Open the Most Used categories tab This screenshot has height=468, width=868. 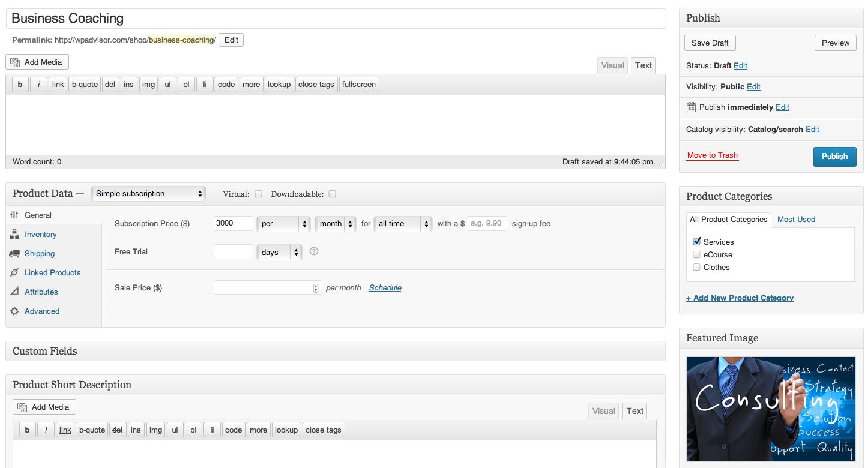(x=796, y=219)
